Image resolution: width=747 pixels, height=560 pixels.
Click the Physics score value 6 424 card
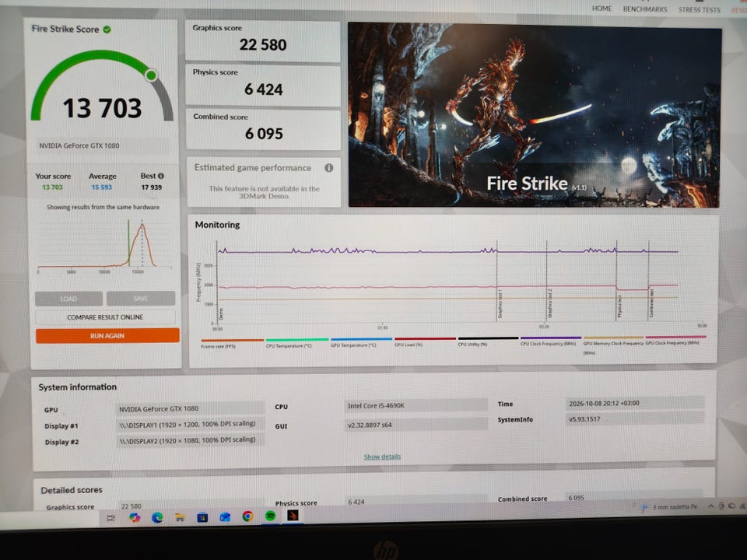tap(263, 86)
